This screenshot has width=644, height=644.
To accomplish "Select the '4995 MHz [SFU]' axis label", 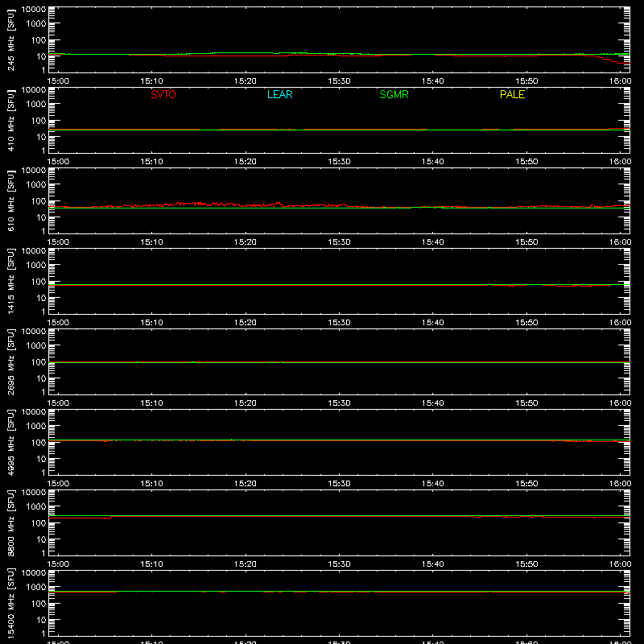I will click(x=10, y=443).
